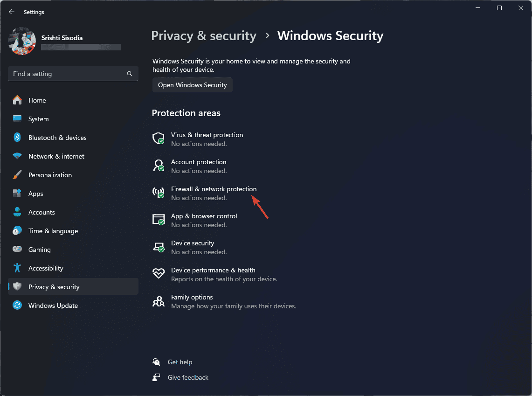Viewport: 532px width, 396px height.
Task: Click the Home house icon
Action: (x=17, y=100)
